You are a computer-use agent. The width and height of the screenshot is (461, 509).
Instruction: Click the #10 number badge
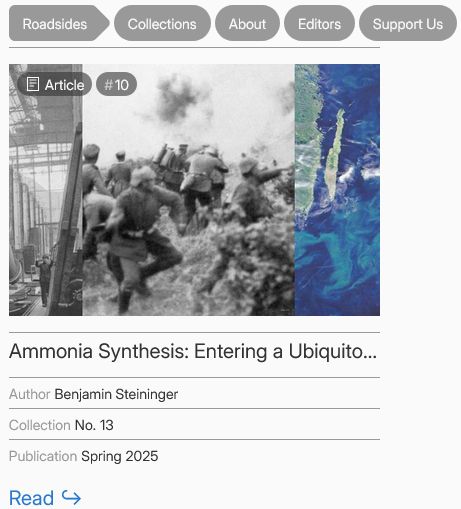(116, 84)
